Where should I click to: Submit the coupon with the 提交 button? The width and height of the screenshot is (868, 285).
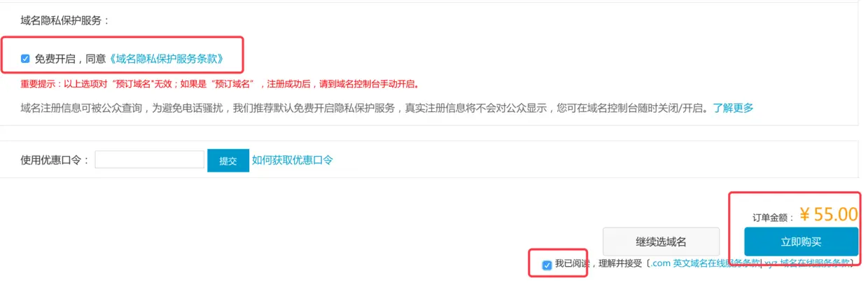228,160
